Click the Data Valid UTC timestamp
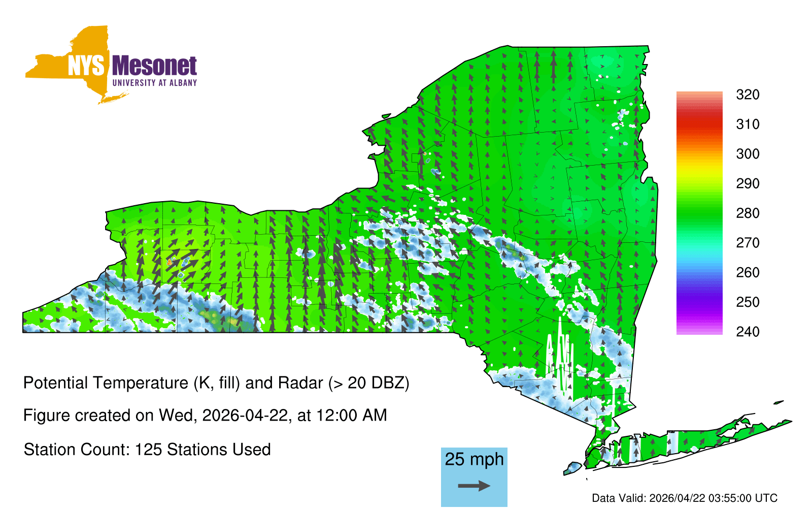This screenshot has width=812, height=508. pyautogui.click(x=685, y=498)
